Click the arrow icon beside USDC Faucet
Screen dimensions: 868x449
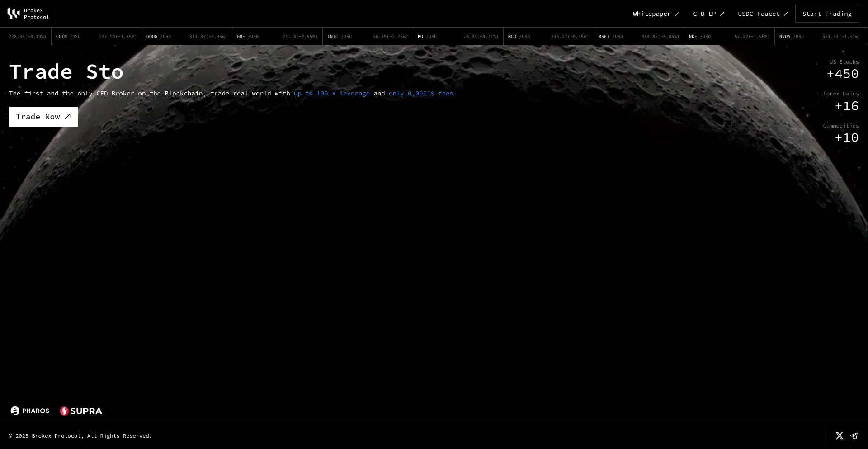786,14
